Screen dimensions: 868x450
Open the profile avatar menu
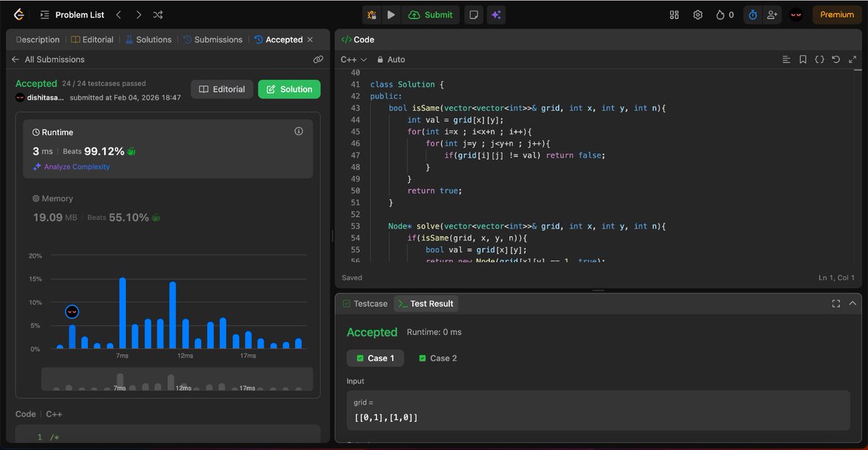pos(796,14)
